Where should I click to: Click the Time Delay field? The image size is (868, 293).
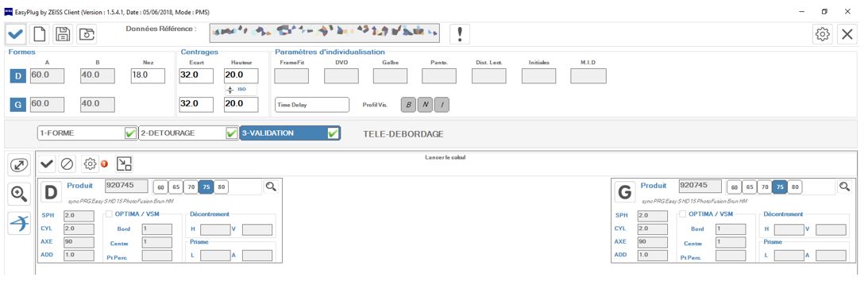(x=311, y=105)
